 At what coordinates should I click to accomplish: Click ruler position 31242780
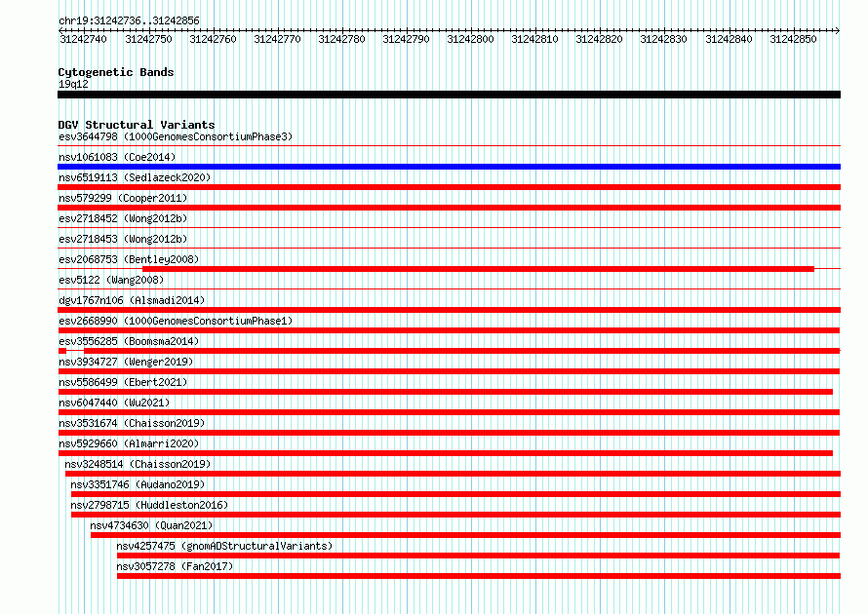click(x=341, y=39)
